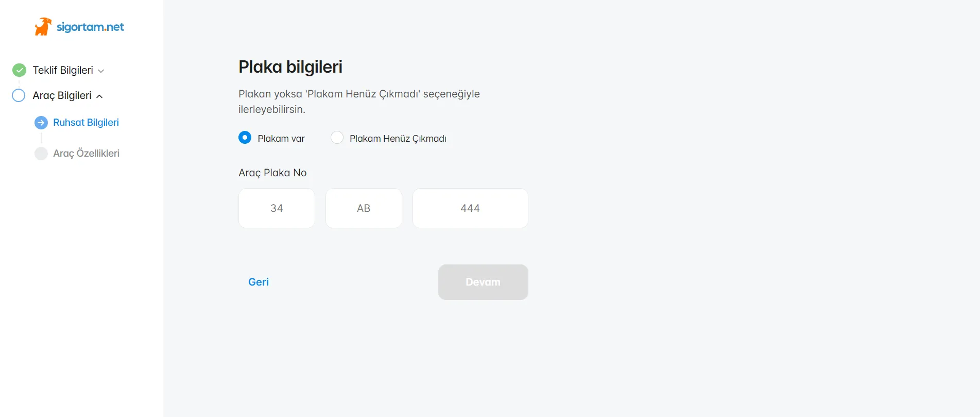
Task: Click the sigortam.net goat logo icon
Action: tap(43, 27)
